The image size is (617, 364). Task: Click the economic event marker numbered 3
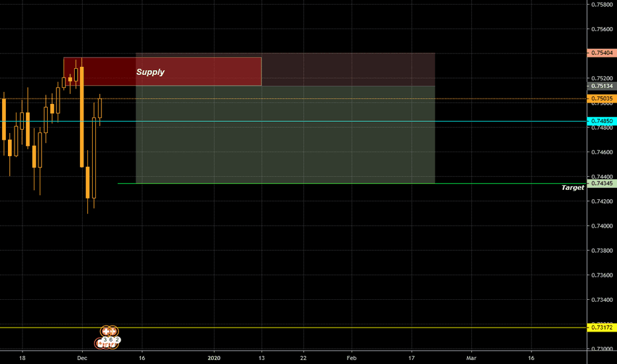tap(105, 340)
